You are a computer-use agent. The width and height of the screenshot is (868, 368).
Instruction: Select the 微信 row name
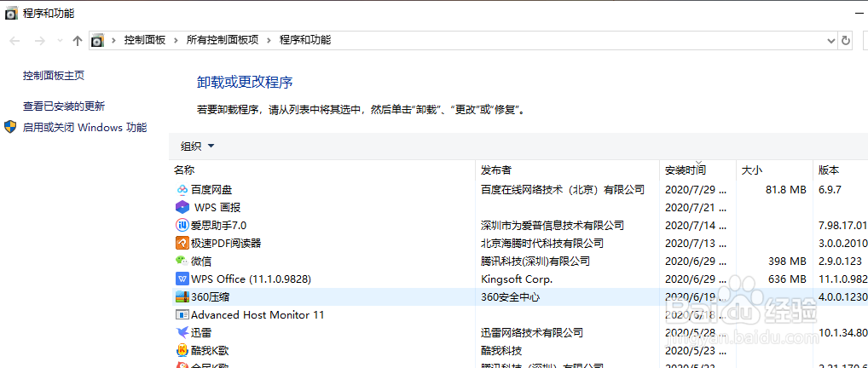coord(201,262)
